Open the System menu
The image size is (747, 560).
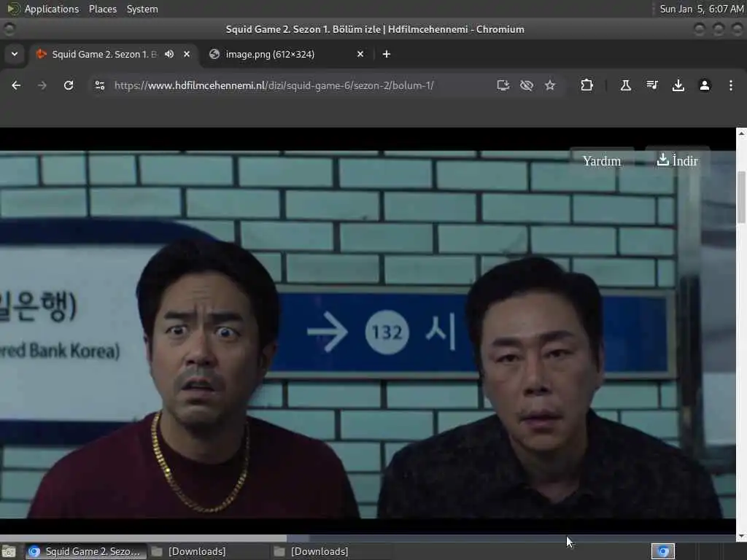(x=142, y=9)
